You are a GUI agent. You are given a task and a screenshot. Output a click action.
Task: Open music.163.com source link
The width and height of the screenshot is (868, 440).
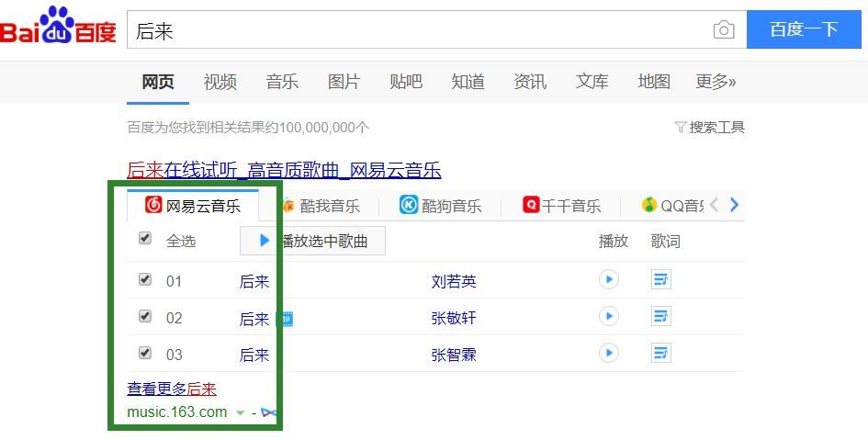click(177, 412)
